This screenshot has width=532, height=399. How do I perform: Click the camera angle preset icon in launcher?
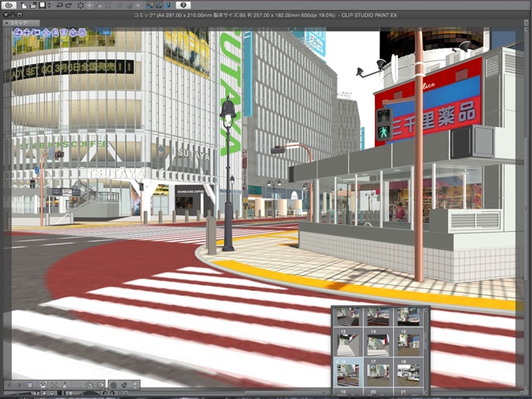43,385
